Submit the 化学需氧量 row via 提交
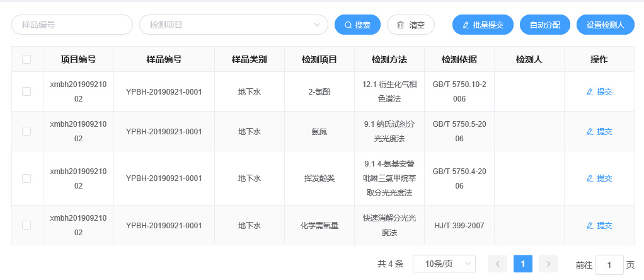This screenshot has height=280, width=644. point(599,225)
